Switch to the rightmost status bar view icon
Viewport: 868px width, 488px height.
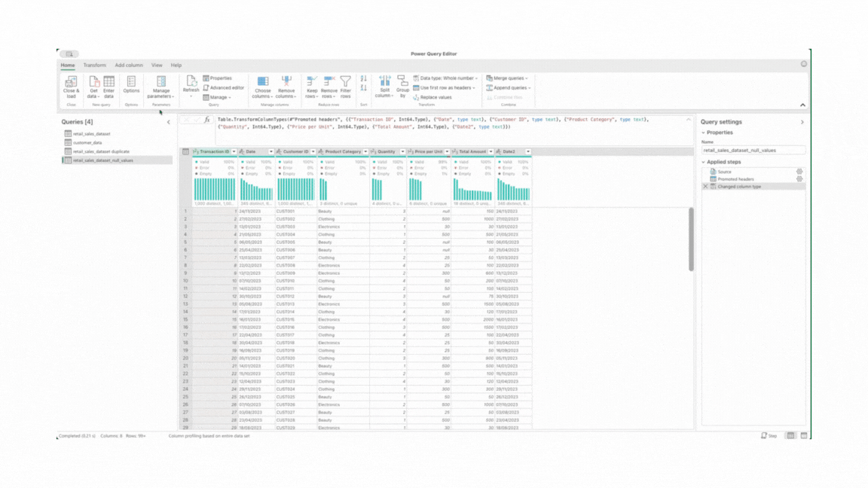coord(804,436)
